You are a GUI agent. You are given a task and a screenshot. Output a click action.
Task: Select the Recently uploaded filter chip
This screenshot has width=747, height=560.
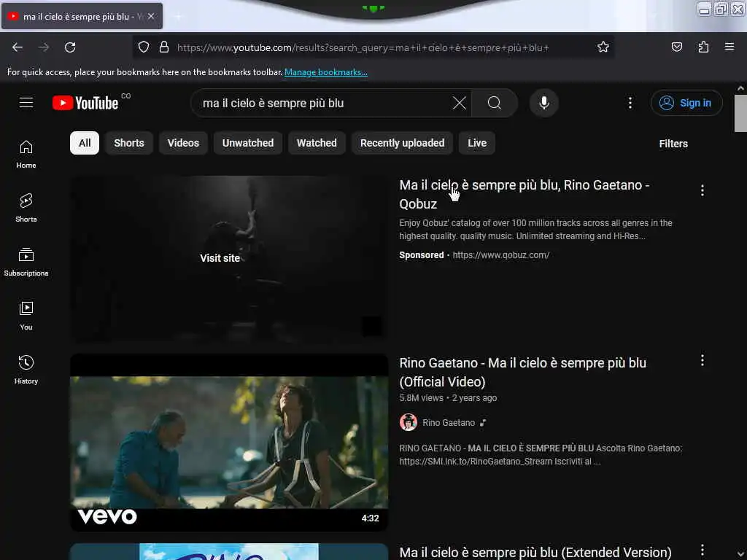[403, 143]
